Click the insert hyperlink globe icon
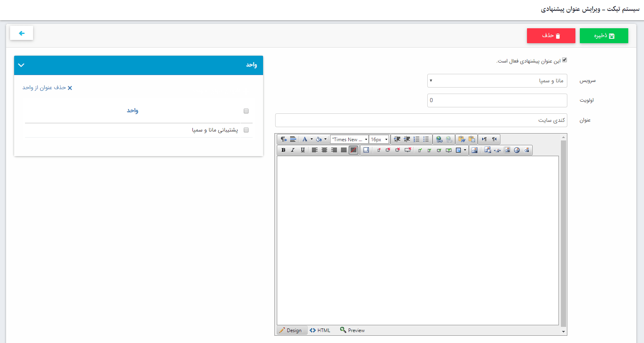Viewport: 644px width, 343px height. pos(439,139)
